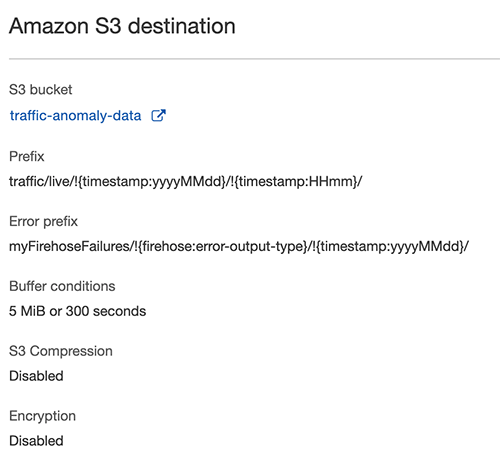Click the divider line below the heading

pos(254,59)
